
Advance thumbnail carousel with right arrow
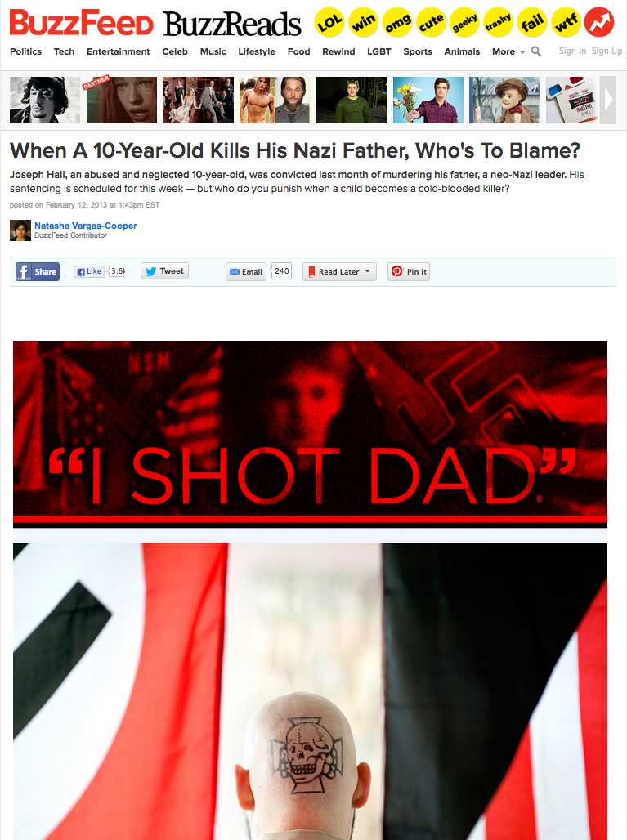(607, 101)
